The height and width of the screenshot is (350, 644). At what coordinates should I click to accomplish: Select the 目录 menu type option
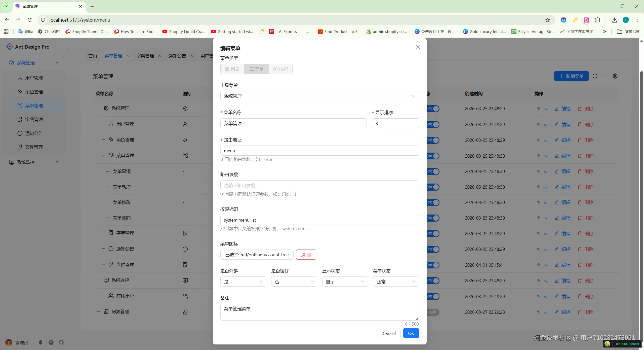point(232,69)
